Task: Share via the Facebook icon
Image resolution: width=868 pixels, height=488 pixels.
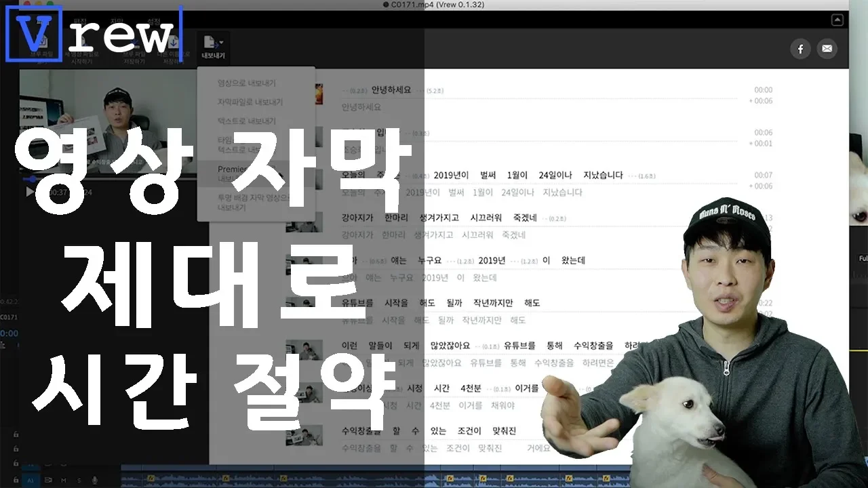Action: tap(800, 49)
